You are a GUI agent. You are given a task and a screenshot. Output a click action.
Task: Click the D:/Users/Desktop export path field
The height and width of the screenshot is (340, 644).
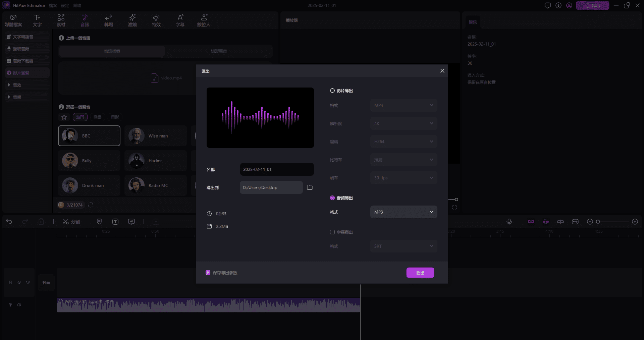pos(271,187)
